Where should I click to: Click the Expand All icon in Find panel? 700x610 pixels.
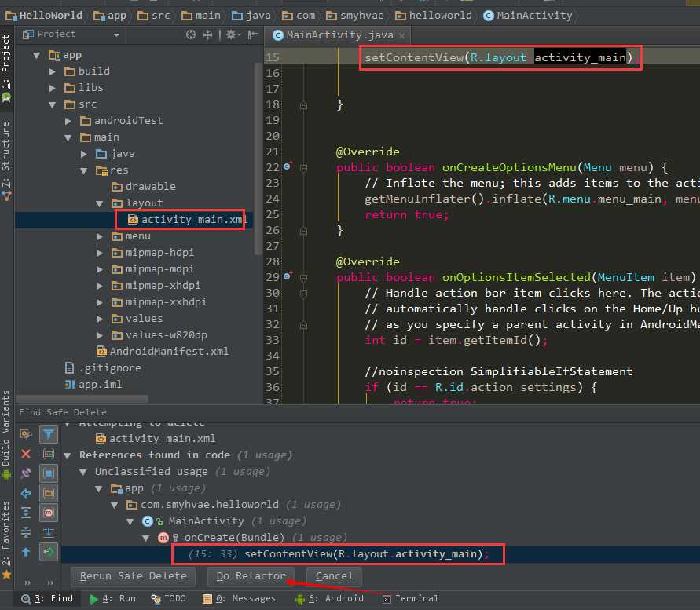(x=26, y=513)
